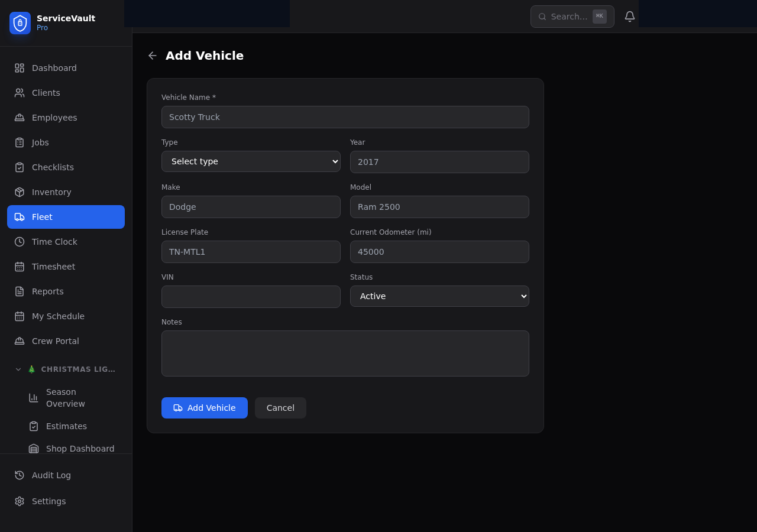Click the Add Vehicle button
This screenshot has width=757, height=532.
click(x=204, y=408)
